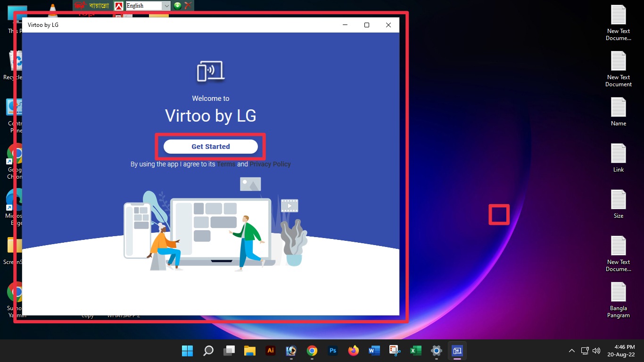The height and width of the screenshot is (362, 644).
Task: Open Firefox from the taskbar
Action: click(x=353, y=351)
